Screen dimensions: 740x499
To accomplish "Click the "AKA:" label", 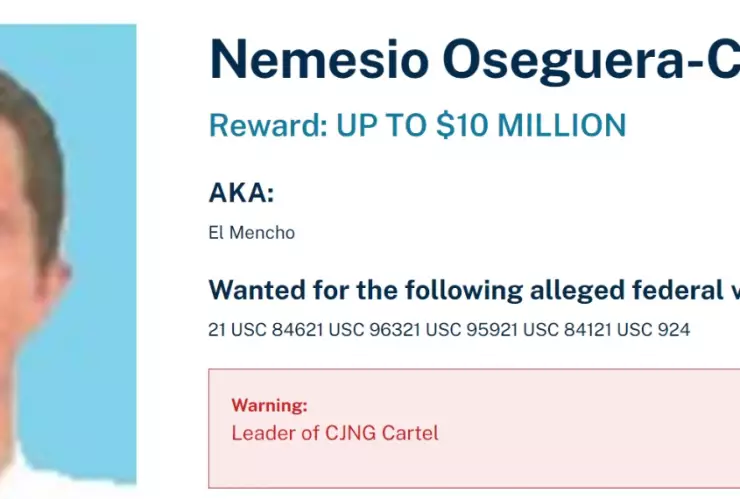I will click(241, 193).
